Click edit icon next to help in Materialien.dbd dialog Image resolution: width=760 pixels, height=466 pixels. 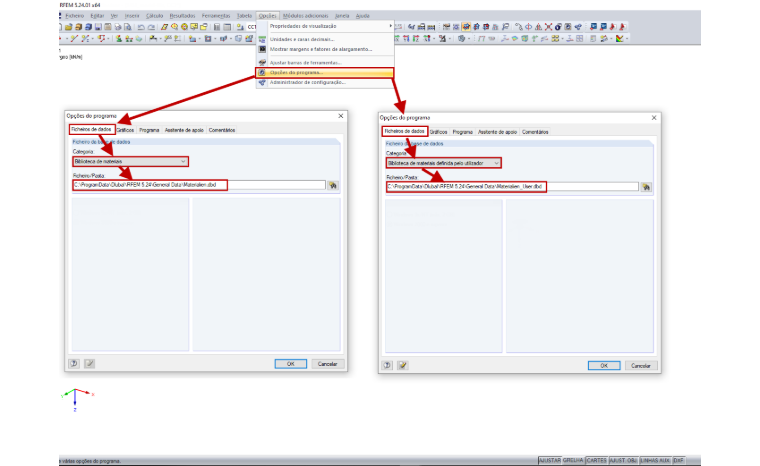coord(90,363)
